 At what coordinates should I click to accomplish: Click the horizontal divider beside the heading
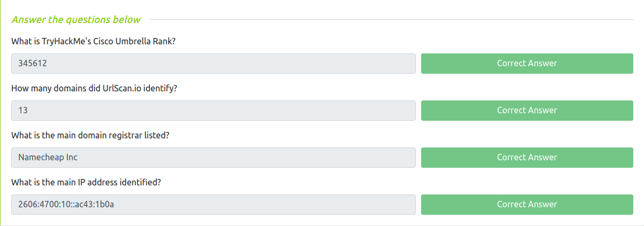(x=390, y=20)
